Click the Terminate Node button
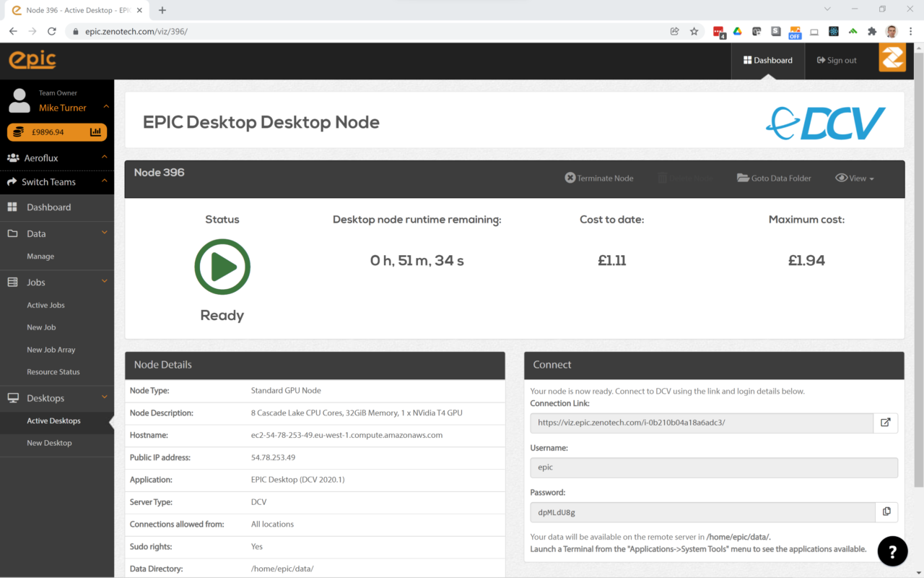The height and width of the screenshot is (578, 924). point(598,178)
